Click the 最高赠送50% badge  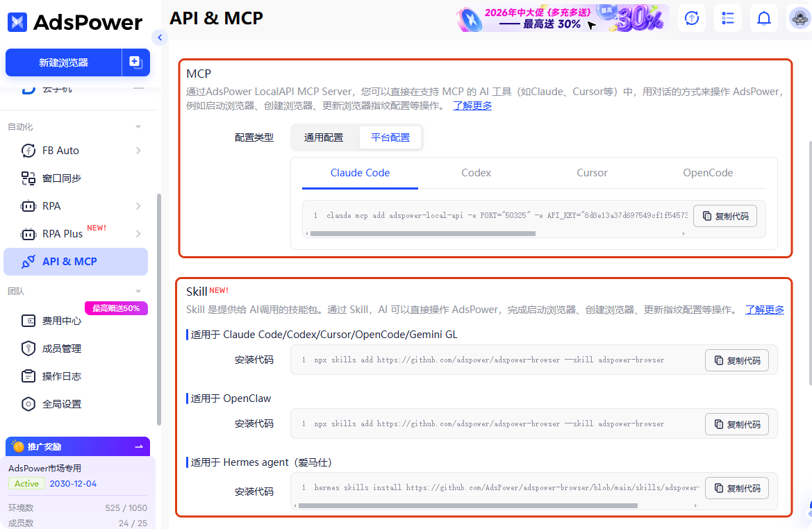coord(116,308)
